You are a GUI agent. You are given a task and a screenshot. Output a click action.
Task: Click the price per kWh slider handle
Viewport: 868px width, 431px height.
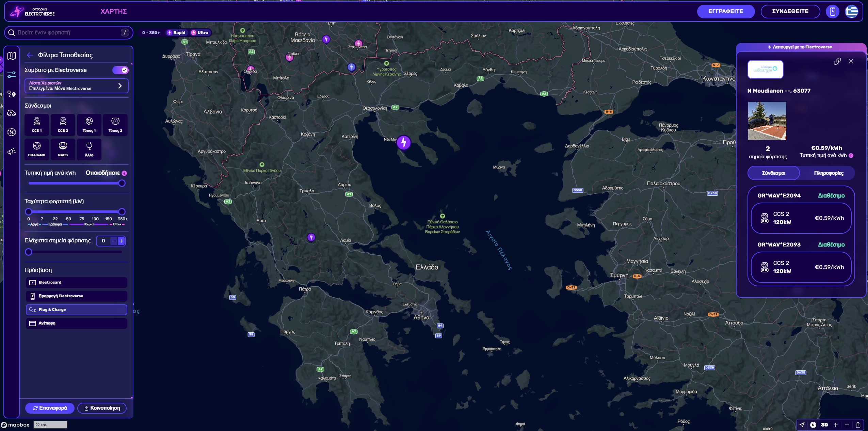tap(122, 183)
